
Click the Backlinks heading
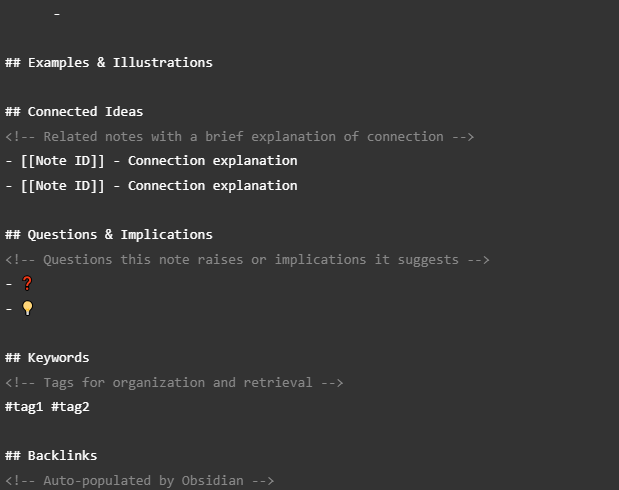51,456
